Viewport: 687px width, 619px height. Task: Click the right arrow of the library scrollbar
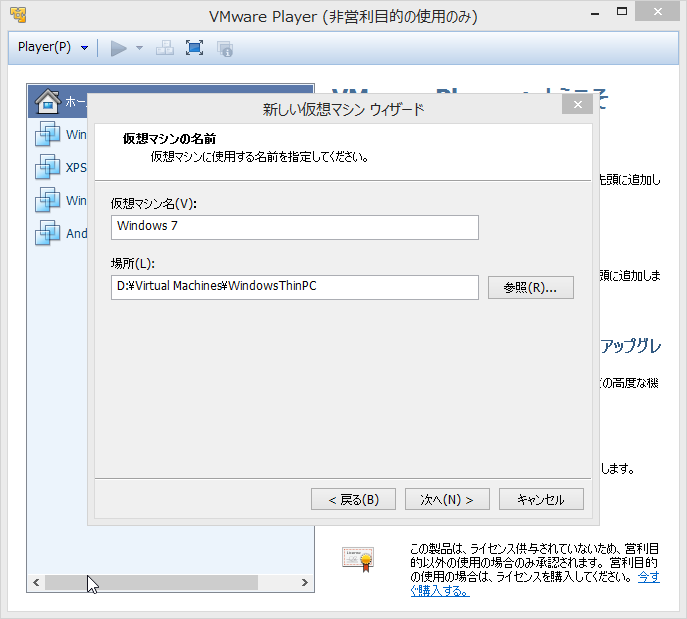pyautogui.click(x=305, y=583)
